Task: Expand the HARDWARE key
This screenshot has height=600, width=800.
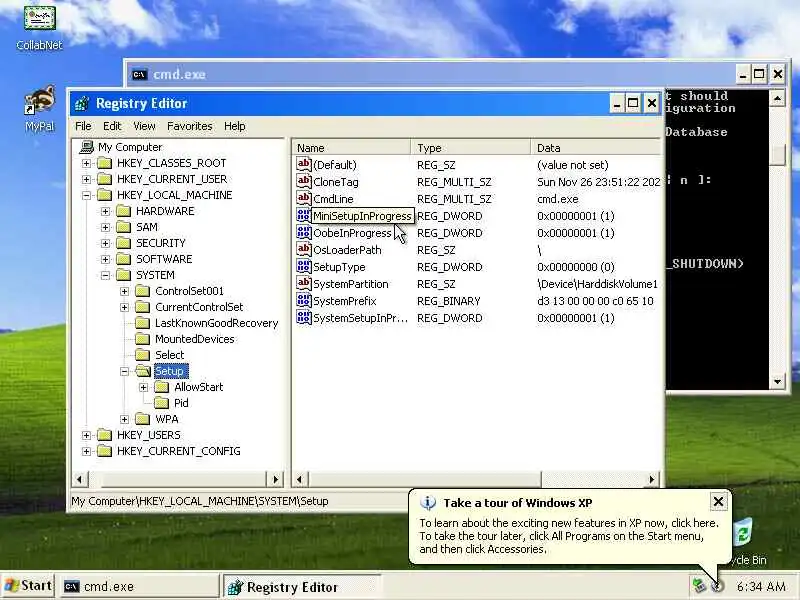Action: 105,211
